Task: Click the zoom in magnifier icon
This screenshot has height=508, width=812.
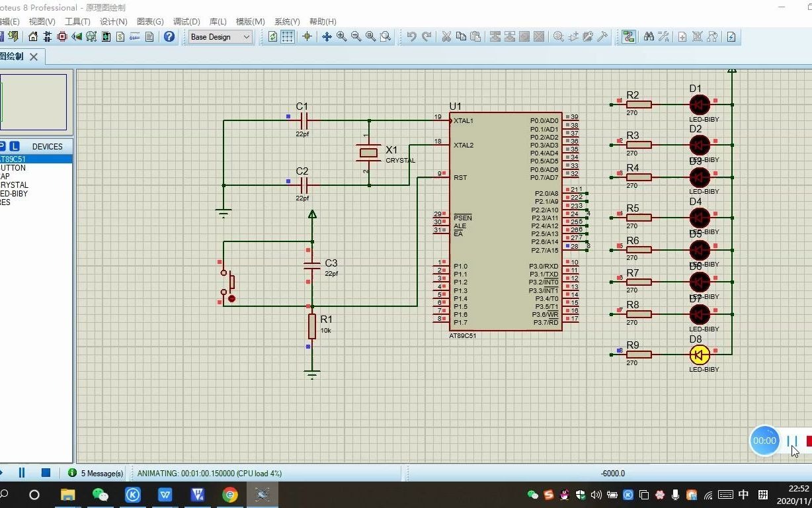Action: coord(341,37)
